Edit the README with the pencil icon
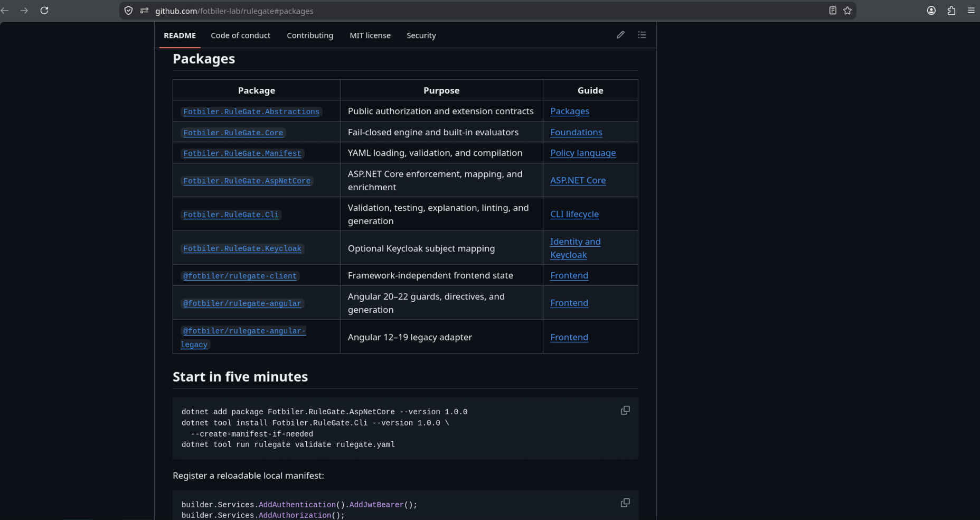This screenshot has width=980, height=520. click(x=620, y=35)
